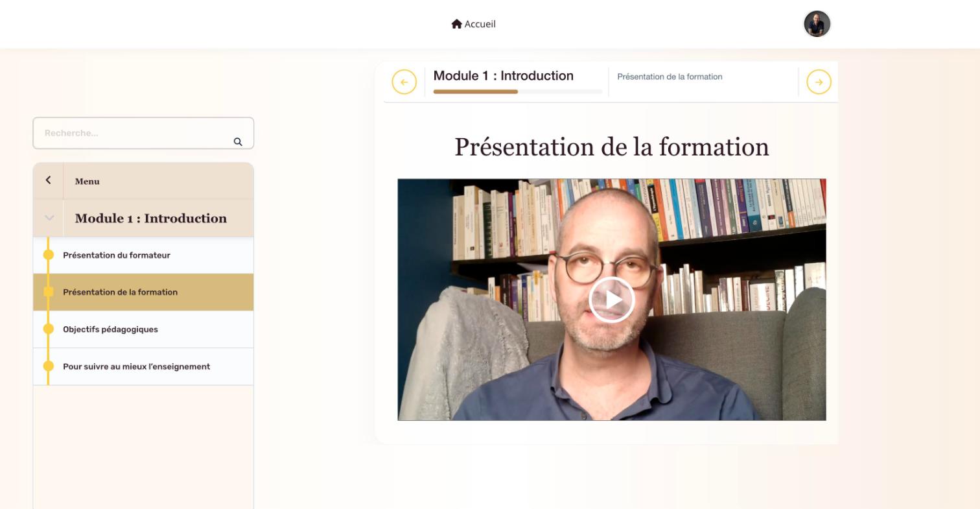Click the back chevron beside Menu

48,180
